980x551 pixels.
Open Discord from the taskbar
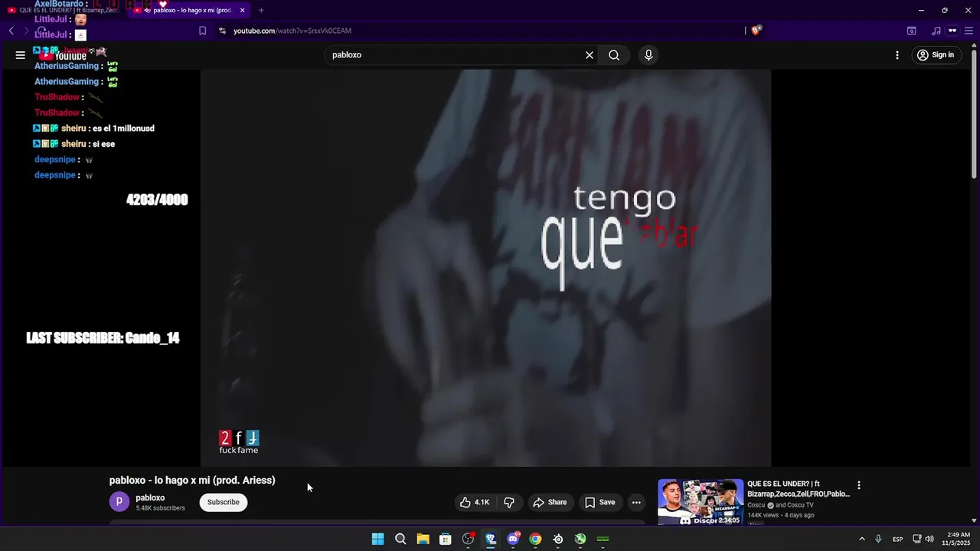tap(513, 539)
